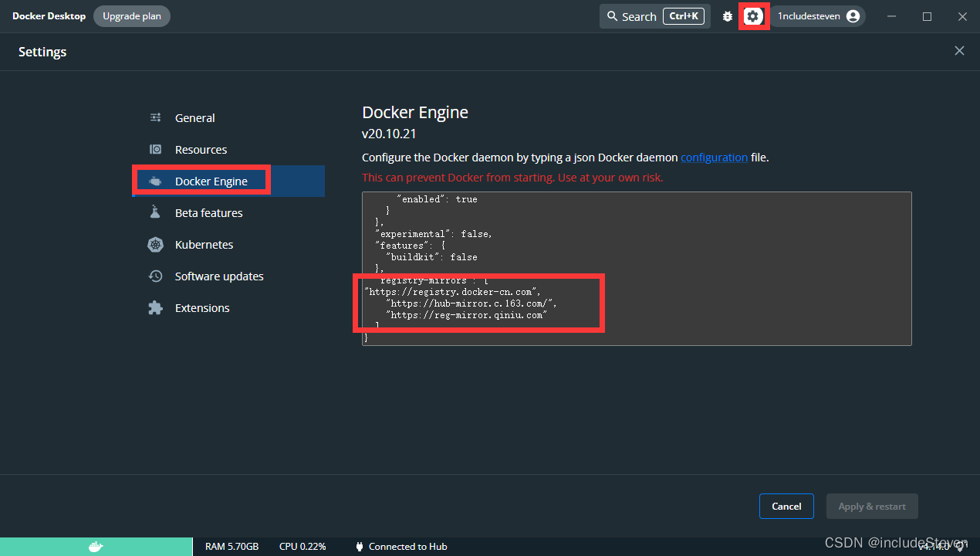Click the CPU 0.22% status entry

302,547
